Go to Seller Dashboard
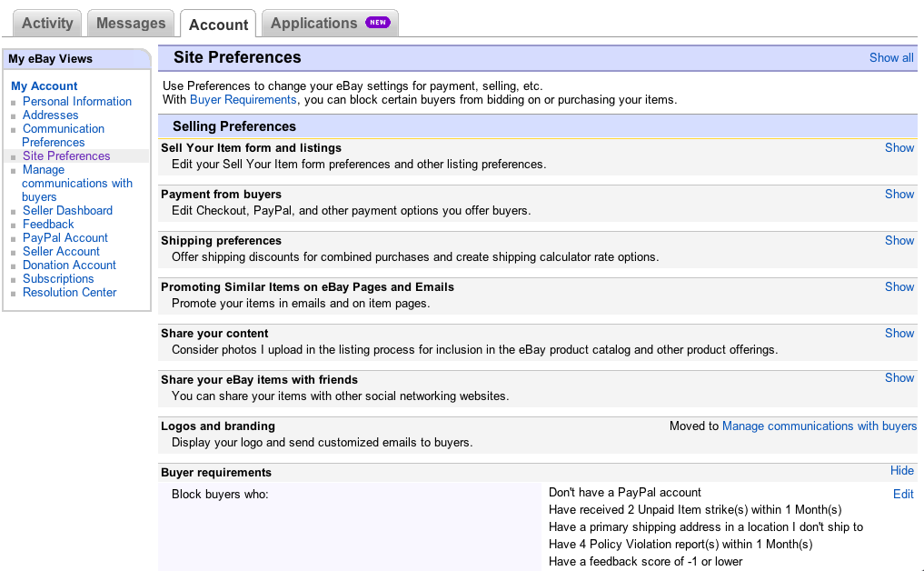Screen dimensions: 924x571 [67, 210]
